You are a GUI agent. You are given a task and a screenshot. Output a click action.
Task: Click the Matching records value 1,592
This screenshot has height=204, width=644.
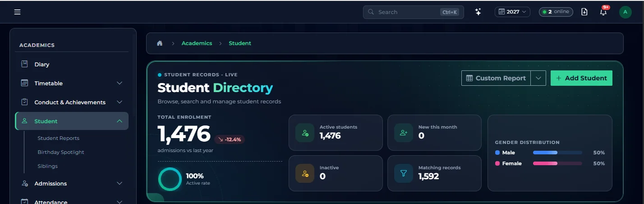pyautogui.click(x=428, y=176)
